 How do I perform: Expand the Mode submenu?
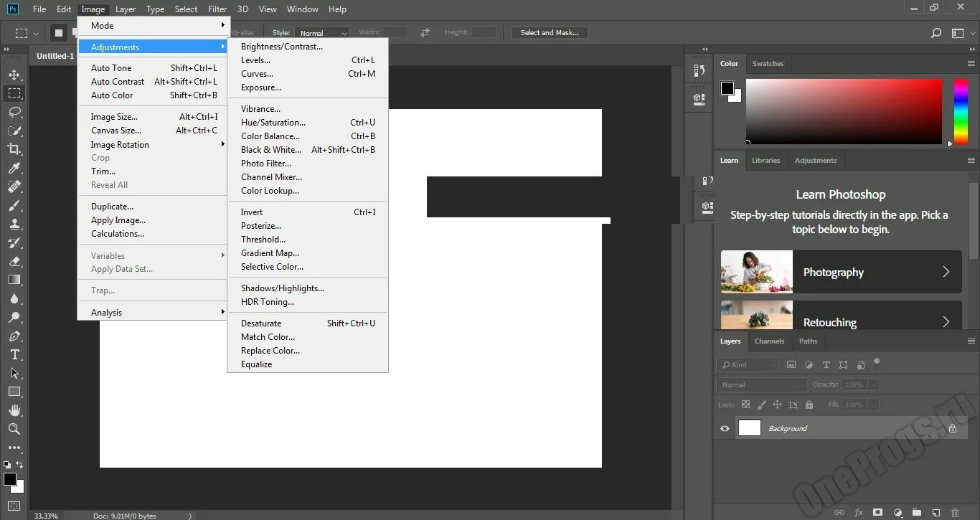click(152, 25)
